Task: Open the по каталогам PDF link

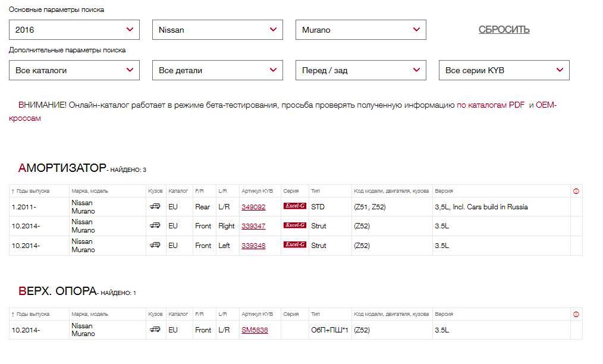Action: [x=491, y=105]
